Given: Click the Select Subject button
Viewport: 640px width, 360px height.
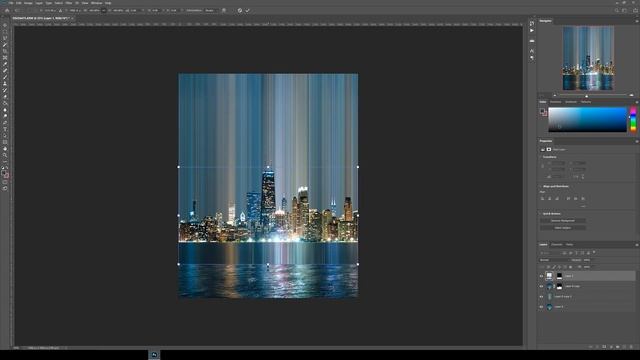Looking at the screenshot, I should click(x=562, y=228).
